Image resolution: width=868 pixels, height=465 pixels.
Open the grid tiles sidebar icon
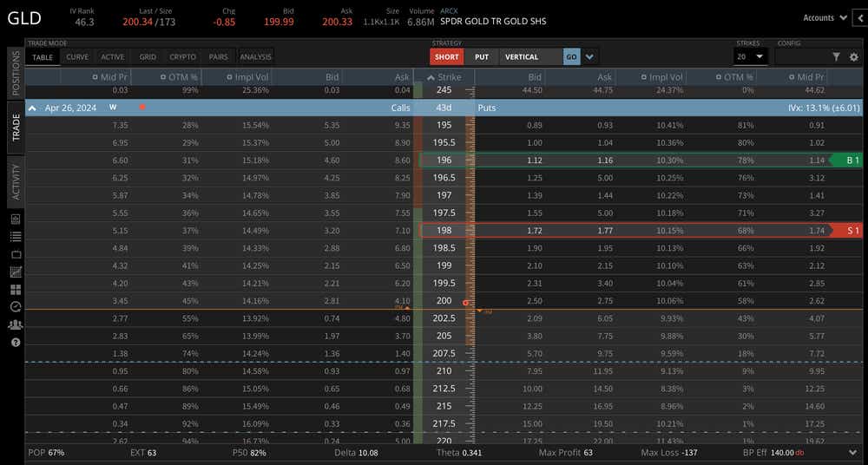[16, 290]
